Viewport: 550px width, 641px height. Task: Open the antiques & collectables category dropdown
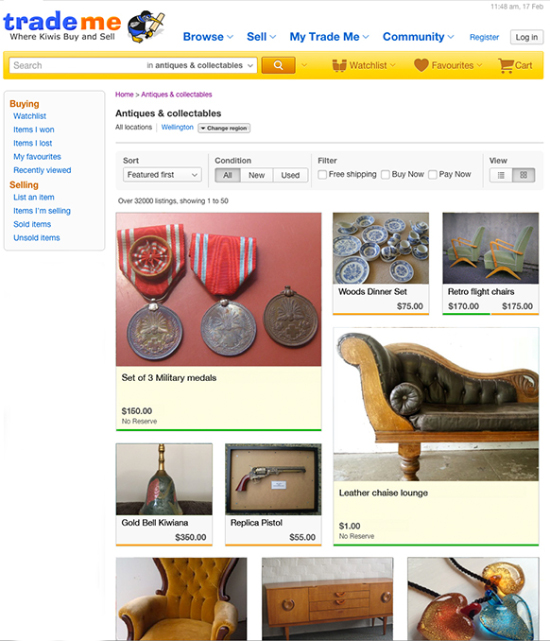coord(200,65)
